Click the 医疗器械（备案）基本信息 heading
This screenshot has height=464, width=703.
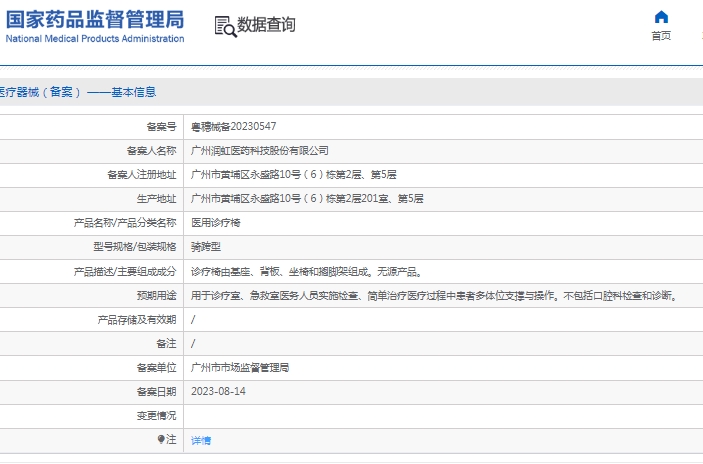(78, 92)
